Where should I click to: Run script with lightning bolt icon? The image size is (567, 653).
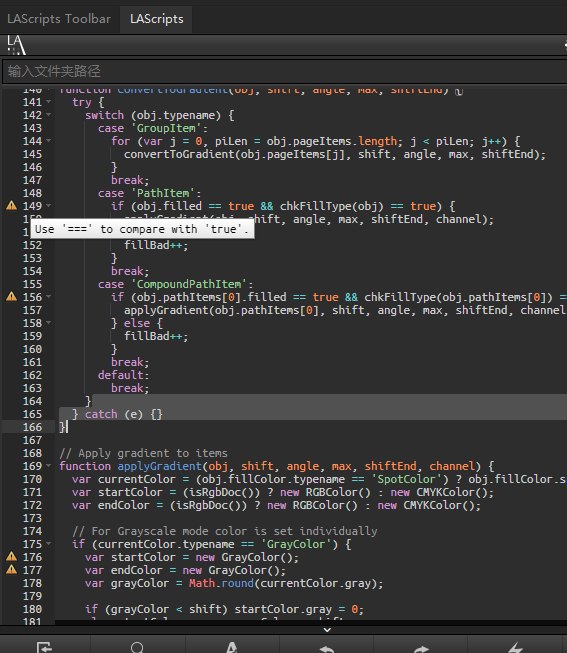point(515,648)
